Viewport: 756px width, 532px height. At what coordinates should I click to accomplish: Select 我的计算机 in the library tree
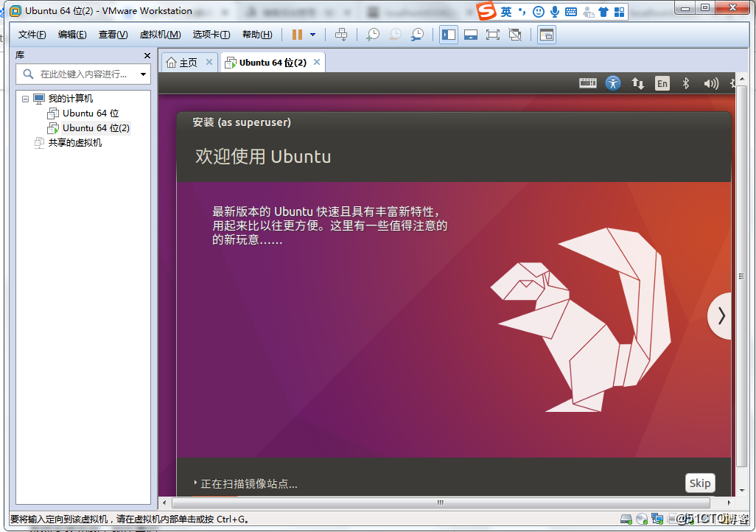pos(71,99)
